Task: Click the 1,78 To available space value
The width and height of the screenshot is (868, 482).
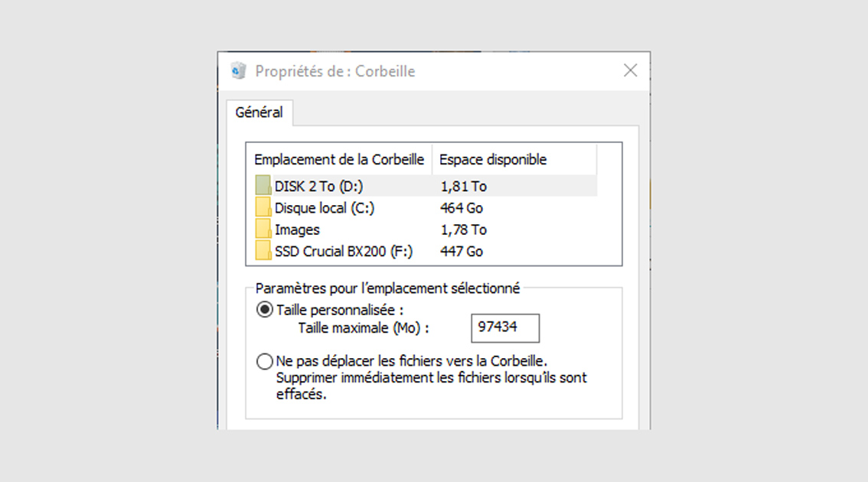Action: tap(463, 230)
